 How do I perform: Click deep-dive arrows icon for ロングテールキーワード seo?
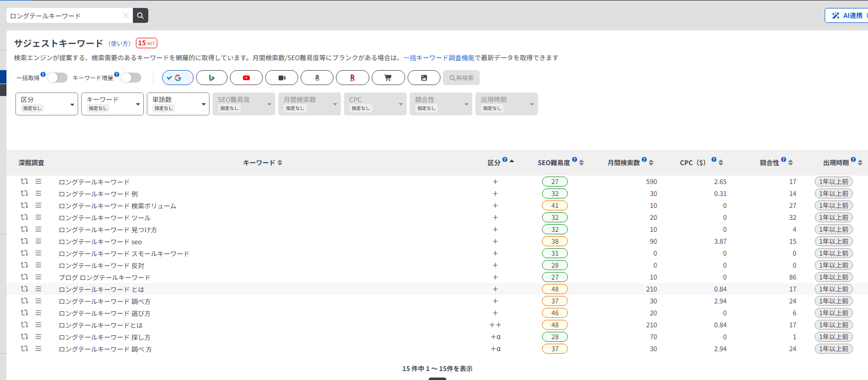24,241
